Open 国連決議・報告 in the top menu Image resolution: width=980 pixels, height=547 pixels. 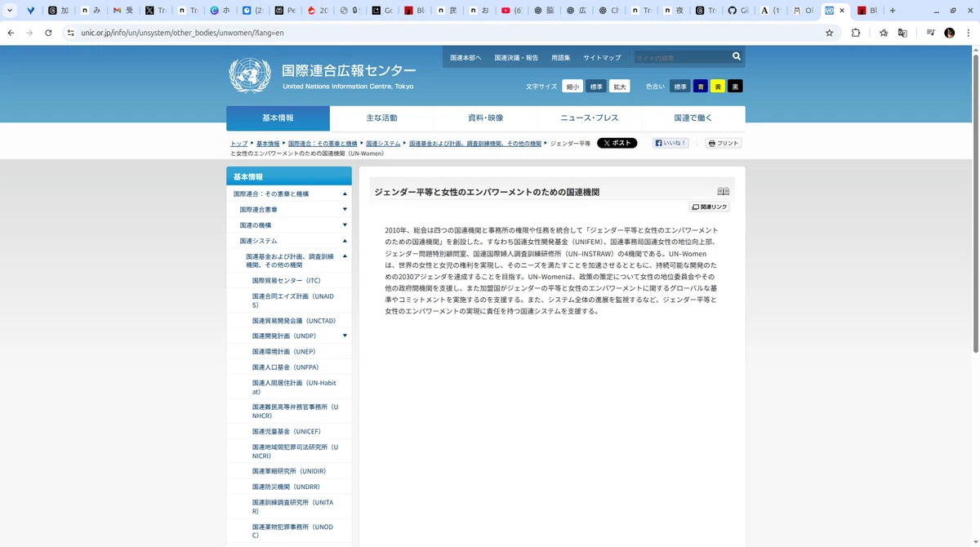[516, 58]
